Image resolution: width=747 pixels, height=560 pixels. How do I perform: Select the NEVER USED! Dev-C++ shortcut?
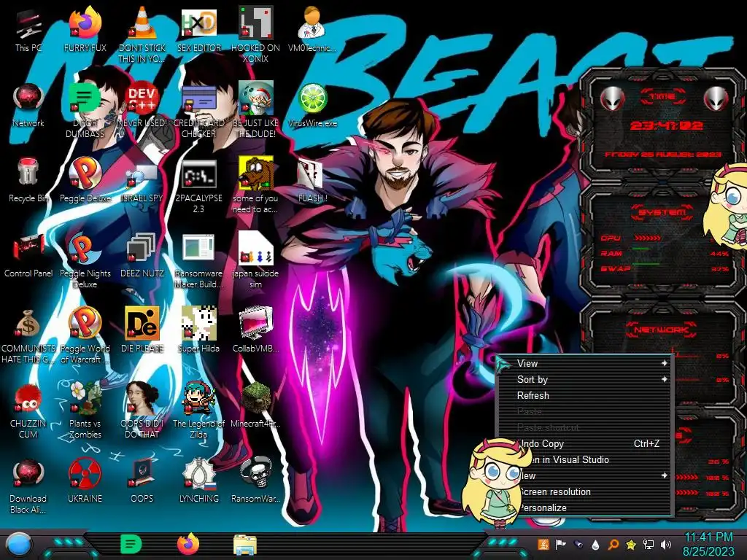142,105
